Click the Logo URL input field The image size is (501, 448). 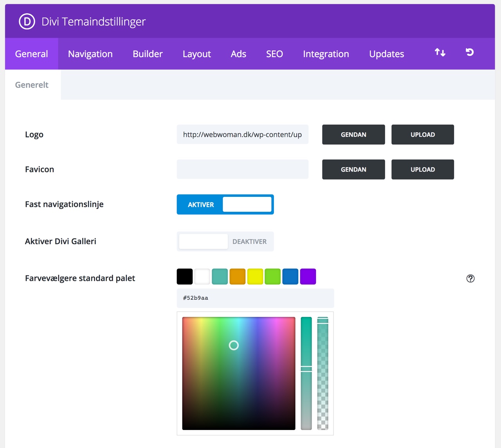[243, 135]
